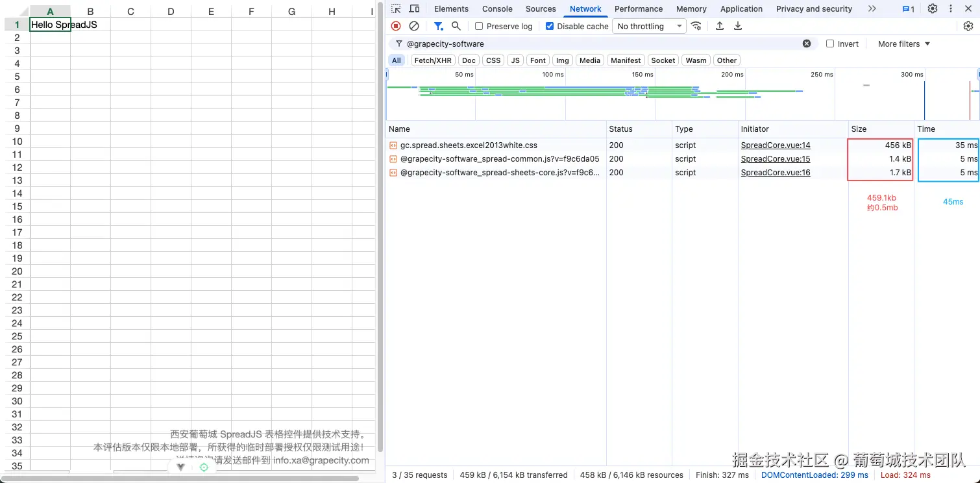Click the spreadsheet vertical scrollbar
This screenshot has width=980, height=483.
[380, 228]
